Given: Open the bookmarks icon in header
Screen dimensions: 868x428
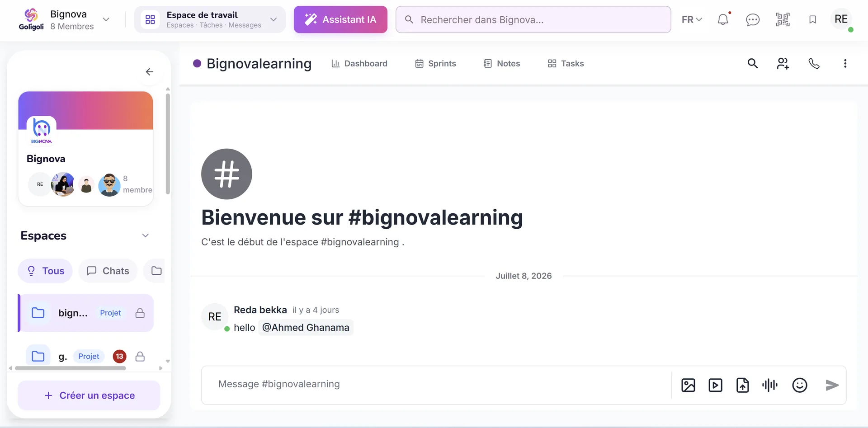Looking at the screenshot, I should click(812, 19).
